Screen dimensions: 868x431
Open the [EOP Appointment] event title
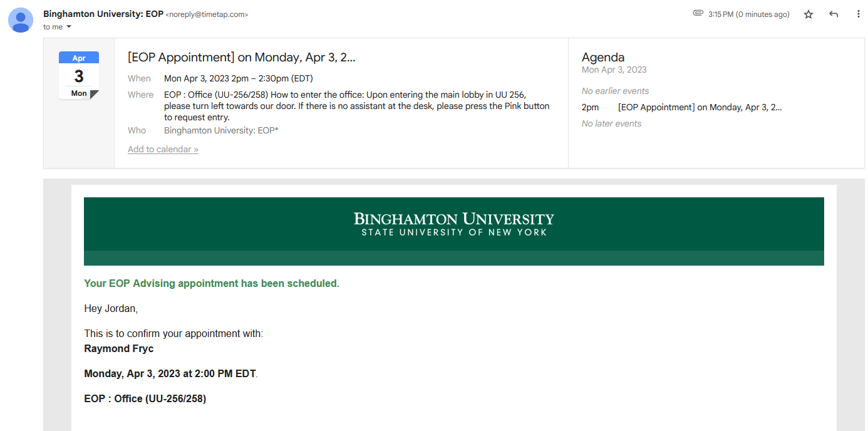[x=241, y=58]
